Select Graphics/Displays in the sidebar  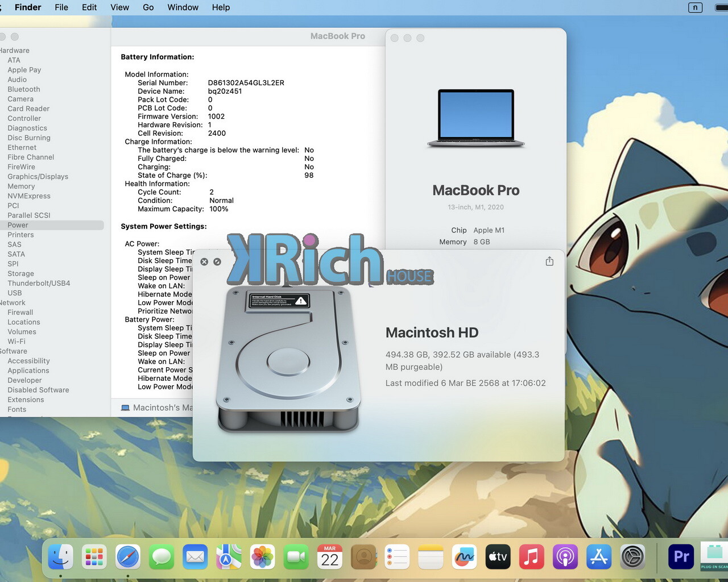click(x=38, y=177)
